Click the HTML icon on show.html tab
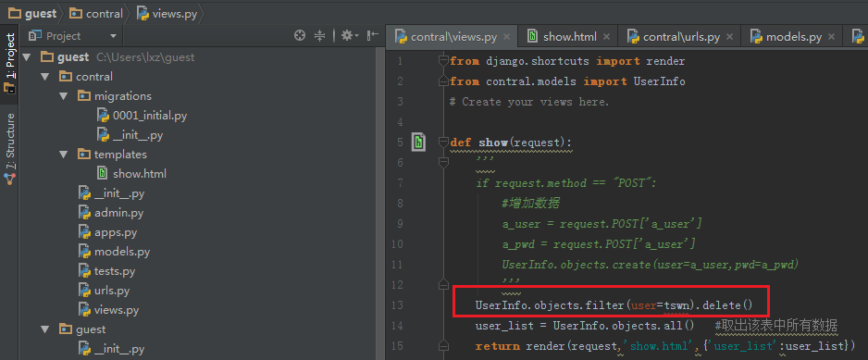Viewport: 868px width, 360px height. [532, 37]
